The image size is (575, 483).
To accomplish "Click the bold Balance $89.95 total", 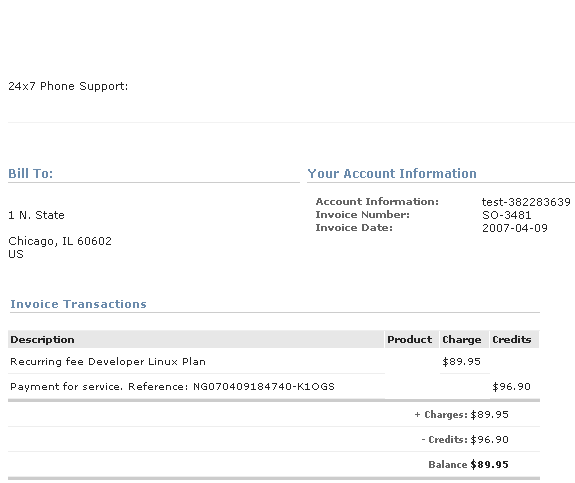I will (468, 464).
